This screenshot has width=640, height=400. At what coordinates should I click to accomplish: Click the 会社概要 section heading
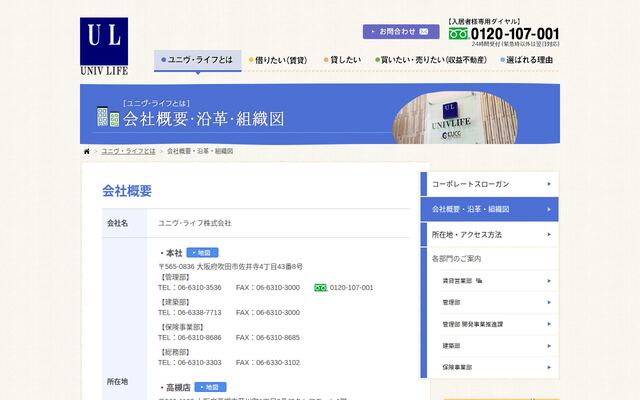[x=127, y=191]
